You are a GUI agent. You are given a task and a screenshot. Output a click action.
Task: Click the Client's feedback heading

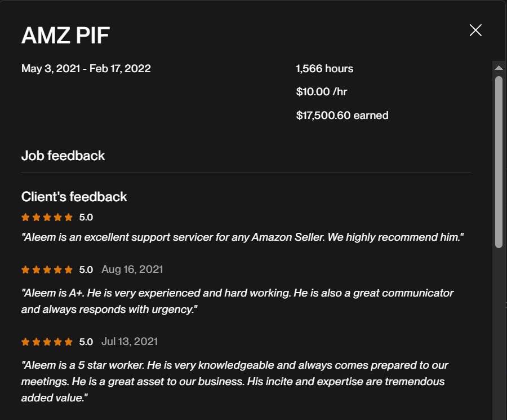pyautogui.click(x=74, y=197)
